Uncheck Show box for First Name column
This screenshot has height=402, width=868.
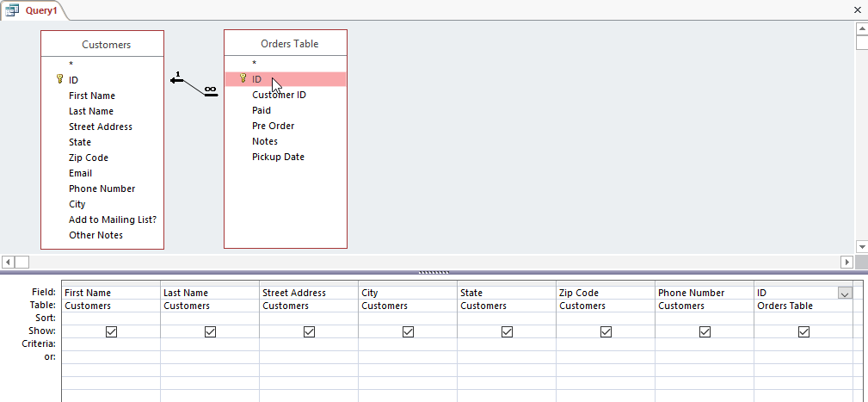pos(111,331)
